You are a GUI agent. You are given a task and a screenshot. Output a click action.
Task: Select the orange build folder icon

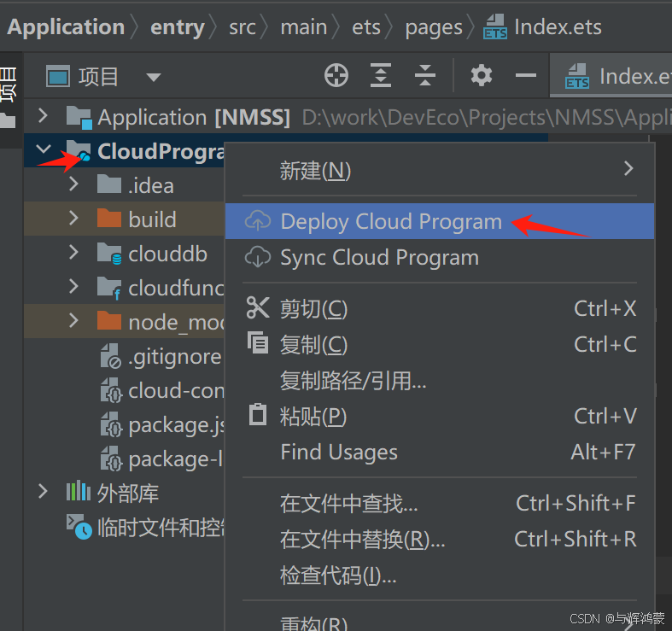[109, 219]
